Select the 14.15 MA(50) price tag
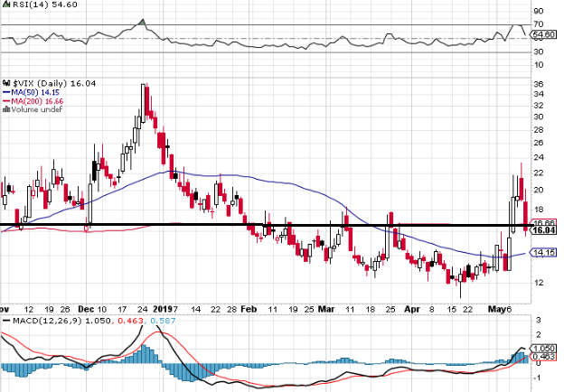564x392 pixels. (543, 253)
